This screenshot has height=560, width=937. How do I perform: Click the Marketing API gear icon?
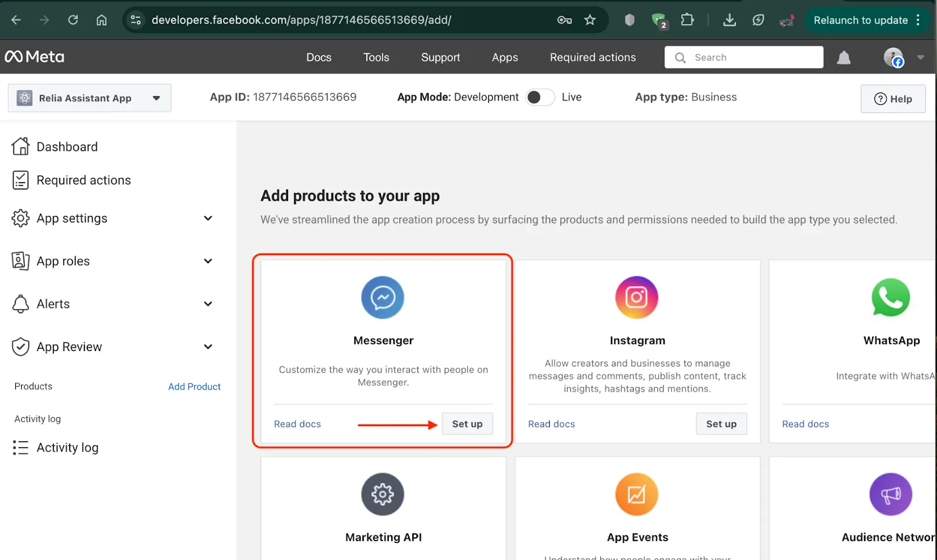[383, 494]
